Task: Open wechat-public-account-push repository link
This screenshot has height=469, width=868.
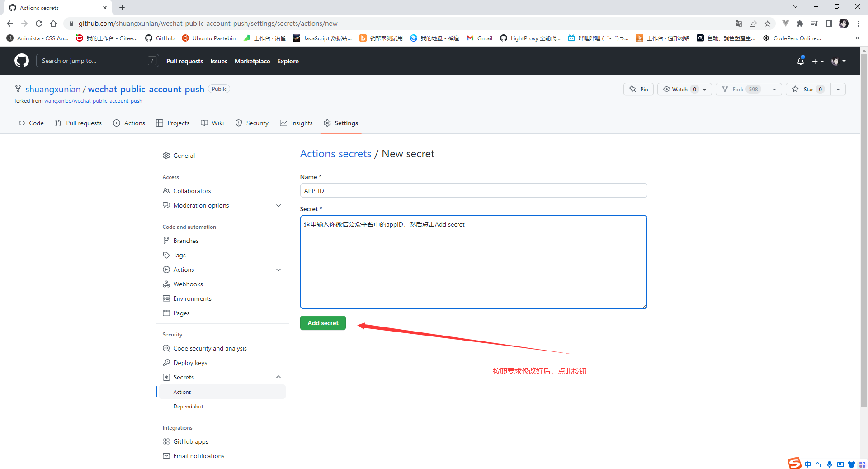Action: click(x=146, y=89)
